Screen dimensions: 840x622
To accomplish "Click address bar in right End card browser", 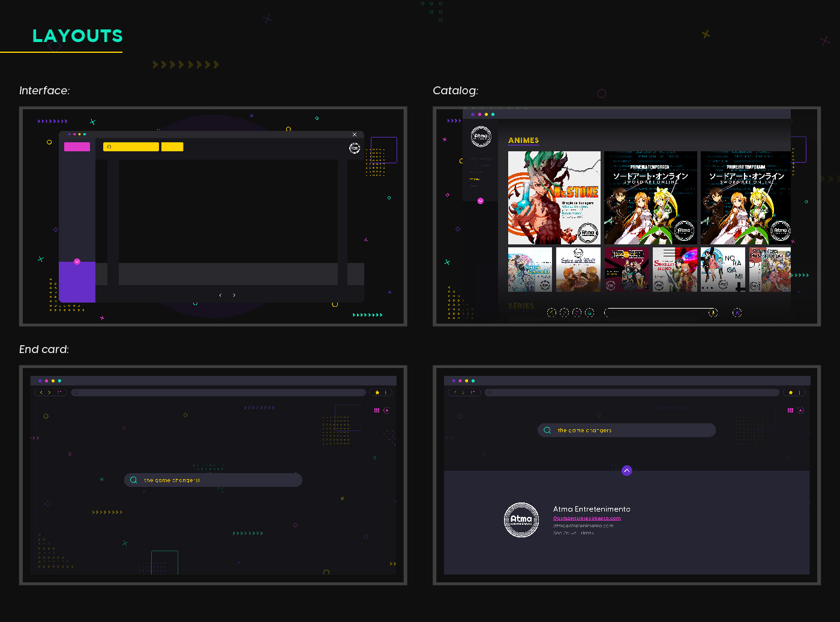I will (x=632, y=393).
